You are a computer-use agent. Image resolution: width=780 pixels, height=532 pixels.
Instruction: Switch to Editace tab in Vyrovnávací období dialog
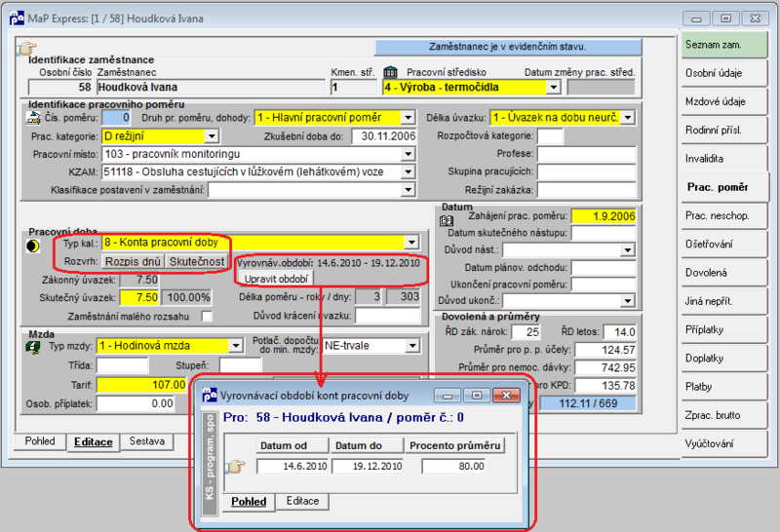(x=302, y=501)
